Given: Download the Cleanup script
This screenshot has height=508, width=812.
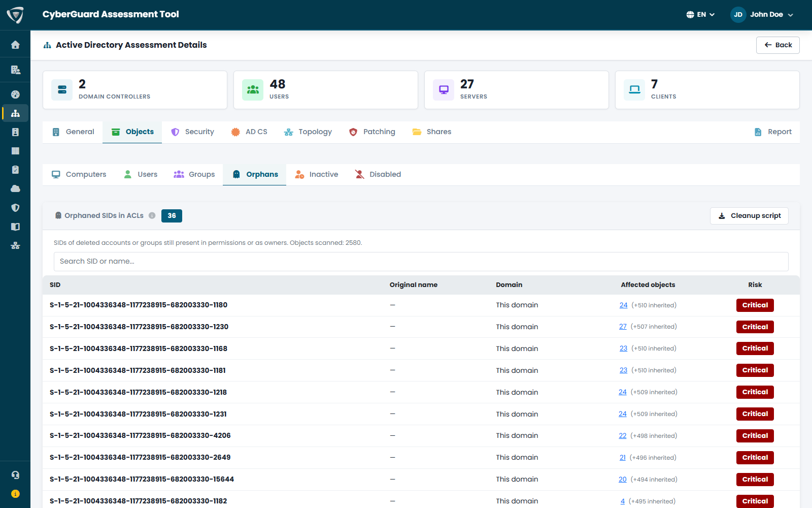Looking at the screenshot, I should (x=749, y=216).
